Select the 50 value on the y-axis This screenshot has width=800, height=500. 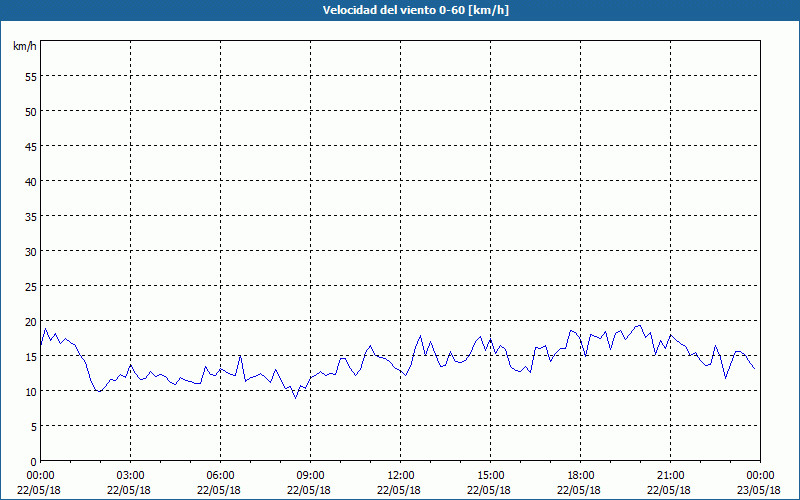pos(31,112)
